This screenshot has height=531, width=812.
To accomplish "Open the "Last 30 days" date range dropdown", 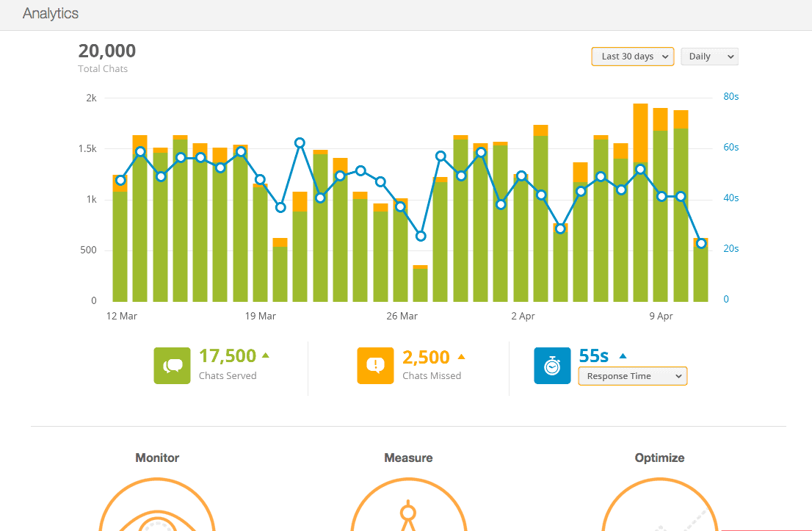I will pos(632,57).
